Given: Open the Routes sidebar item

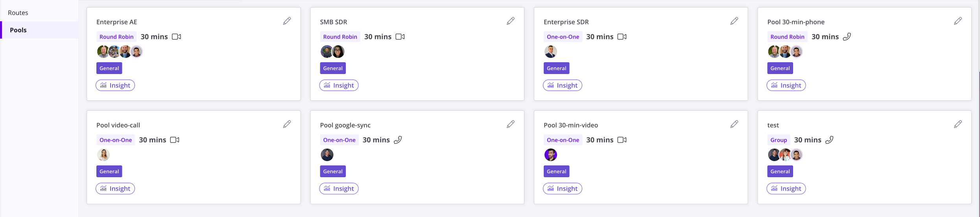Looking at the screenshot, I should point(18,13).
